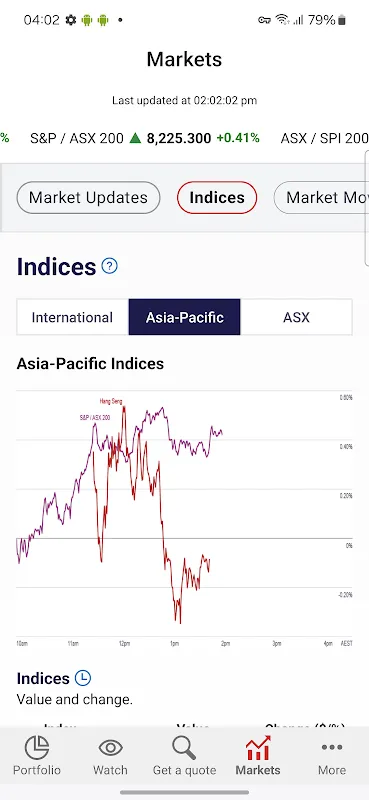369x800 pixels.
Task: Tap the Hang Seng line label on chart
Action: pyautogui.click(x=111, y=402)
